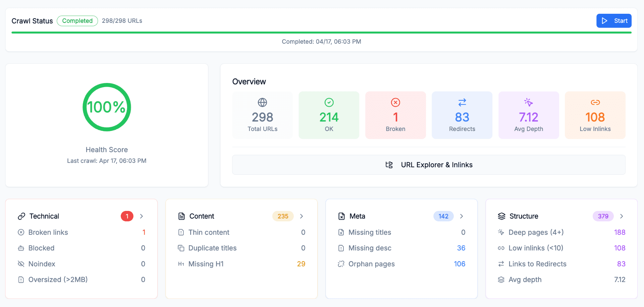Viewport: 644px width, 307px height.
Task: Click the Completed status badge
Action: pos(77,21)
